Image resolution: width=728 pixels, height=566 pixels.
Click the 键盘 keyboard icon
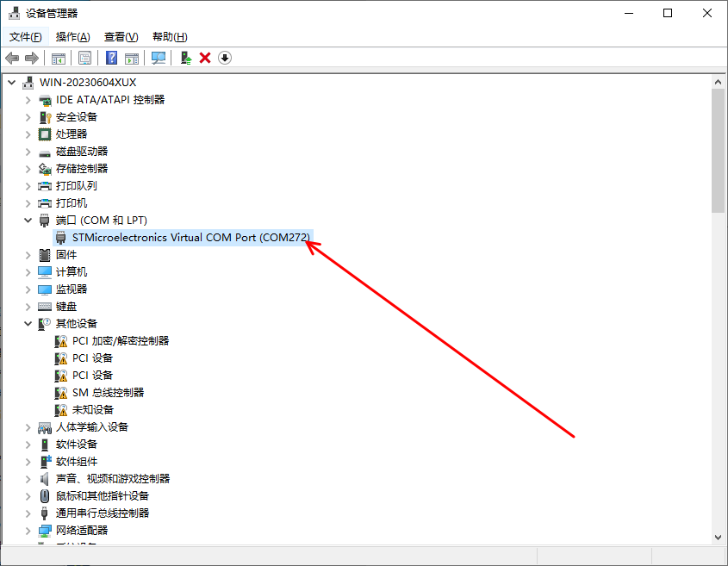coord(45,307)
